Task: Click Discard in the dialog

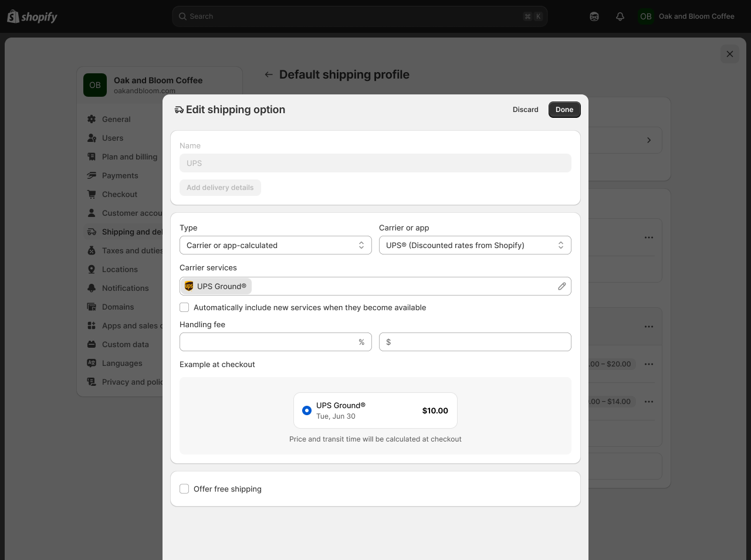Action: [526, 110]
